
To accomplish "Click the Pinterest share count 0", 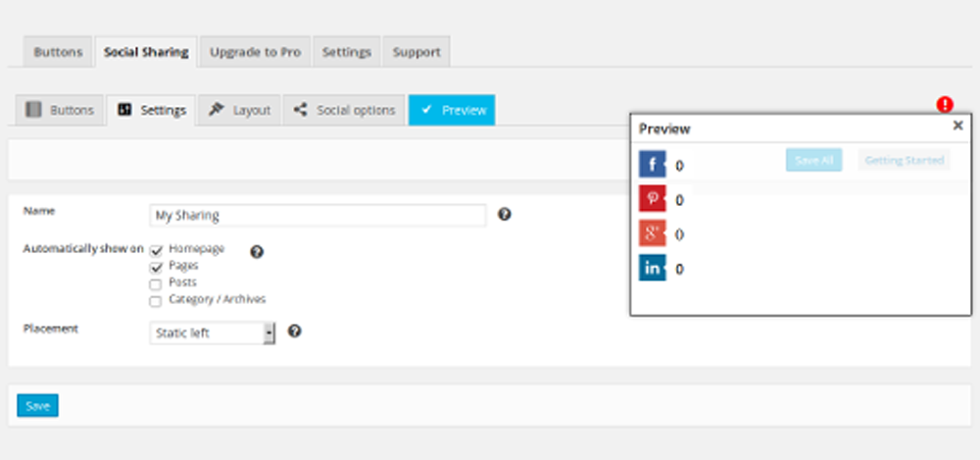I will (679, 200).
